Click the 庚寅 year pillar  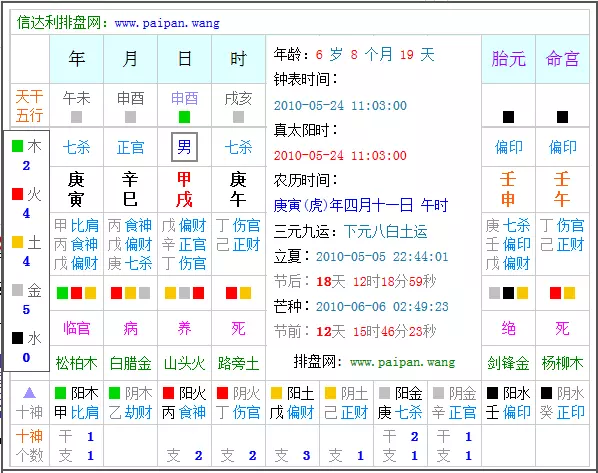pyautogui.click(x=76, y=189)
